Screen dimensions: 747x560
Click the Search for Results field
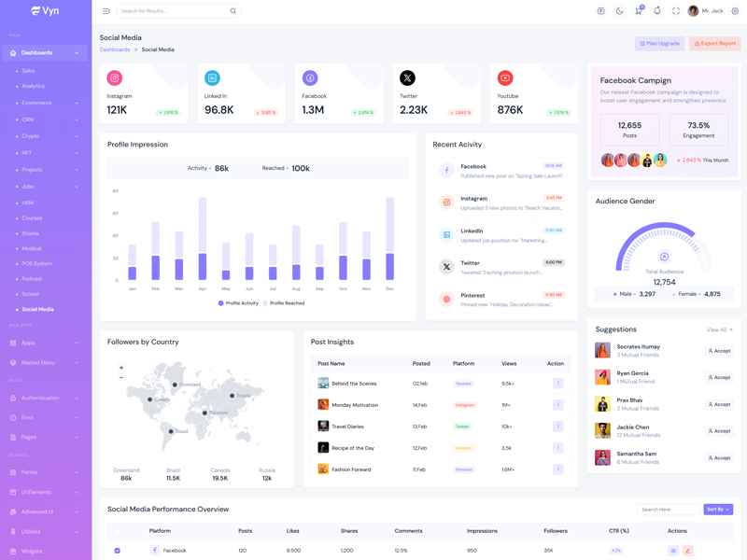(174, 11)
